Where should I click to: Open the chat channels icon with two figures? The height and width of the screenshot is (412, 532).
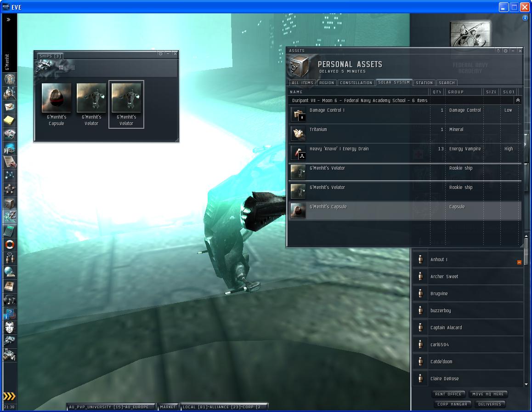click(10, 258)
